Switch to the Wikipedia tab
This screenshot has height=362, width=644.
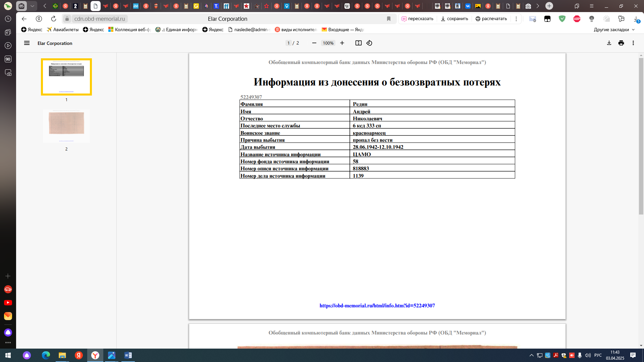pos(347,6)
